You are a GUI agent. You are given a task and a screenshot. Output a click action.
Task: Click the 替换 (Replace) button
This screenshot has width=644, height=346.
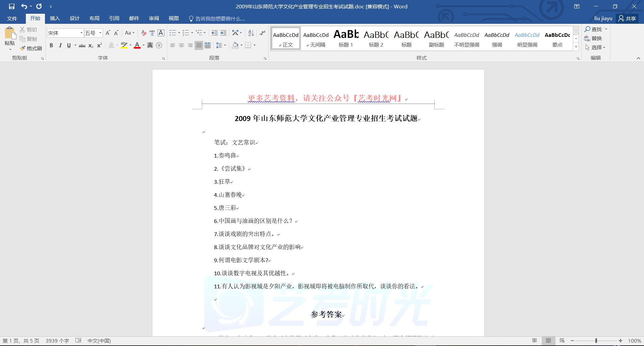pos(593,39)
